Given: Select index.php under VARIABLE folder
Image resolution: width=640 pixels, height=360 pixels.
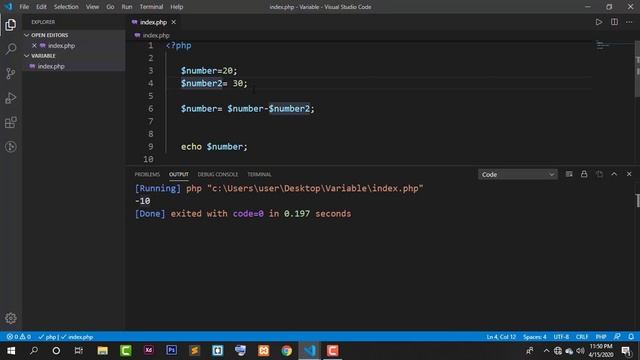Looking at the screenshot, I should coord(51,66).
